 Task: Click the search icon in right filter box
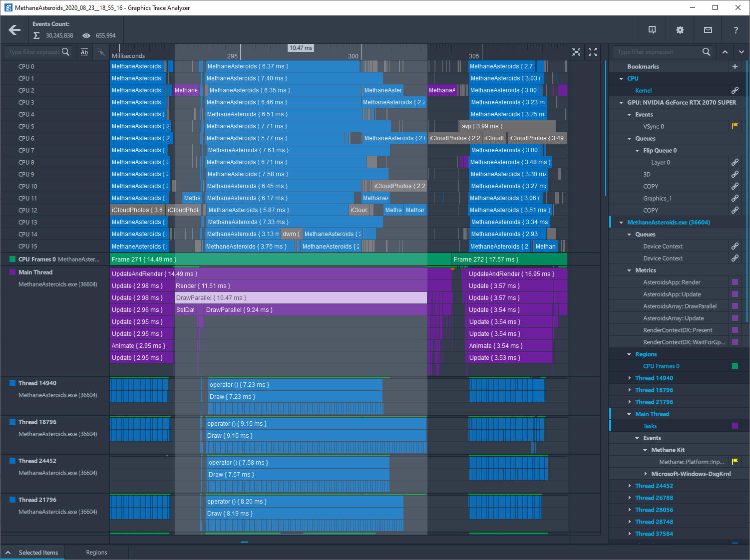[706, 52]
